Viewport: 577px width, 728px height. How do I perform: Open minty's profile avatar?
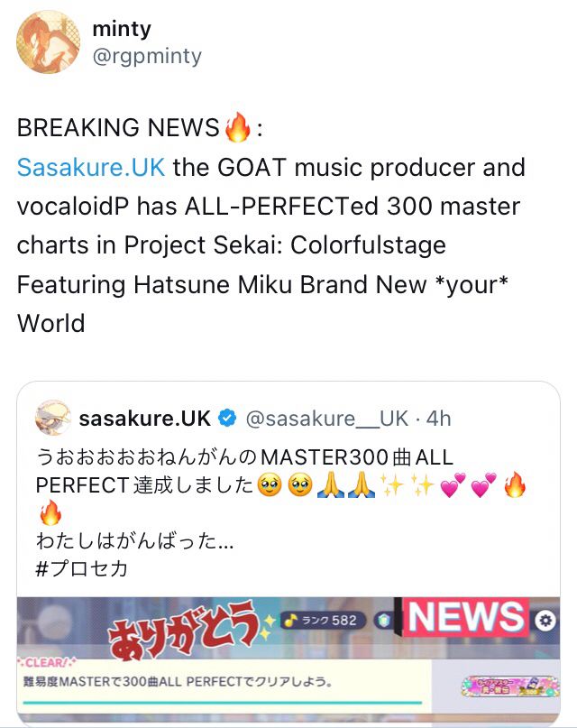[48, 41]
